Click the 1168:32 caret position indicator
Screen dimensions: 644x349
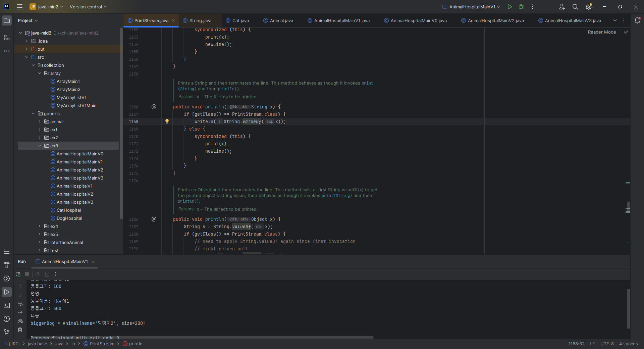pyautogui.click(x=576, y=344)
